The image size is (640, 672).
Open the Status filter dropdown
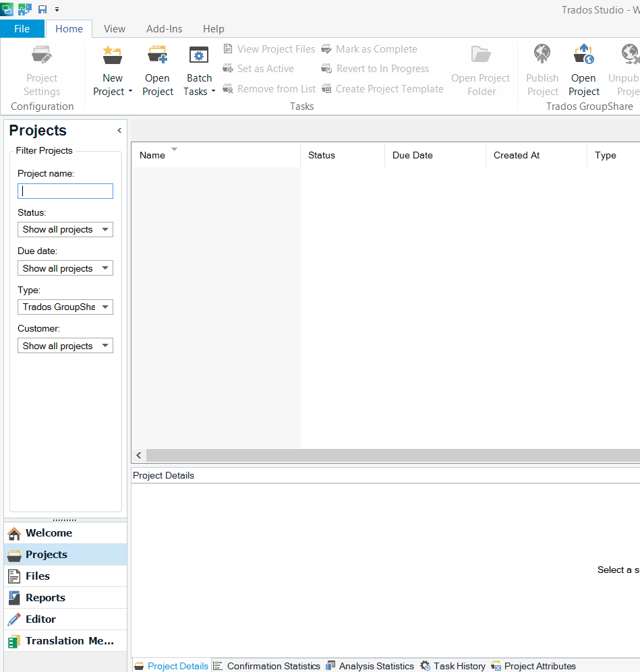pos(65,229)
